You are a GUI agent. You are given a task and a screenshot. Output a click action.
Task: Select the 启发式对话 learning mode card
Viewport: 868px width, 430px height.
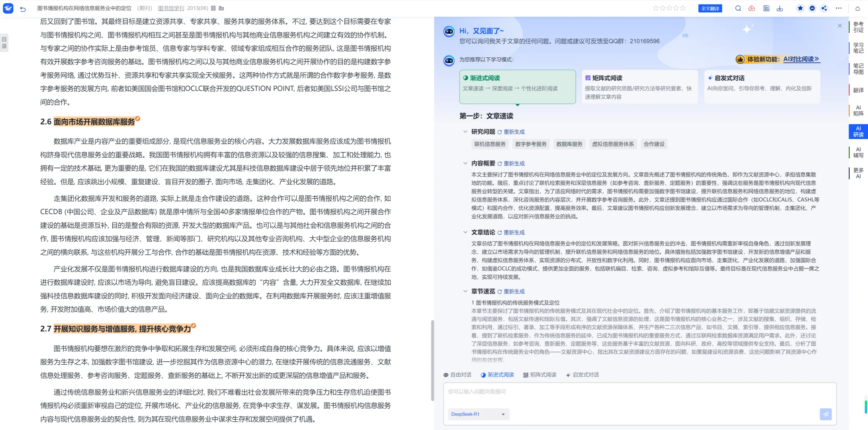pyautogui.click(x=762, y=86)
